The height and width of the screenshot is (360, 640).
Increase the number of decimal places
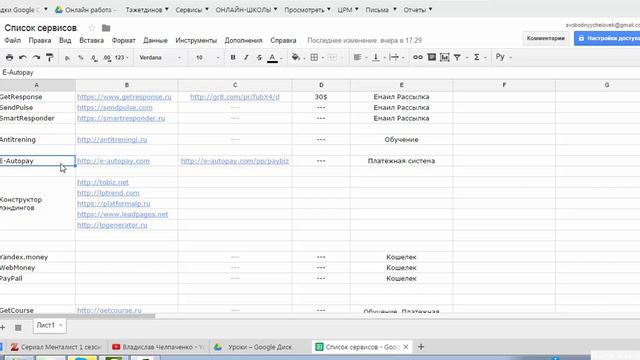coord(107,58)
